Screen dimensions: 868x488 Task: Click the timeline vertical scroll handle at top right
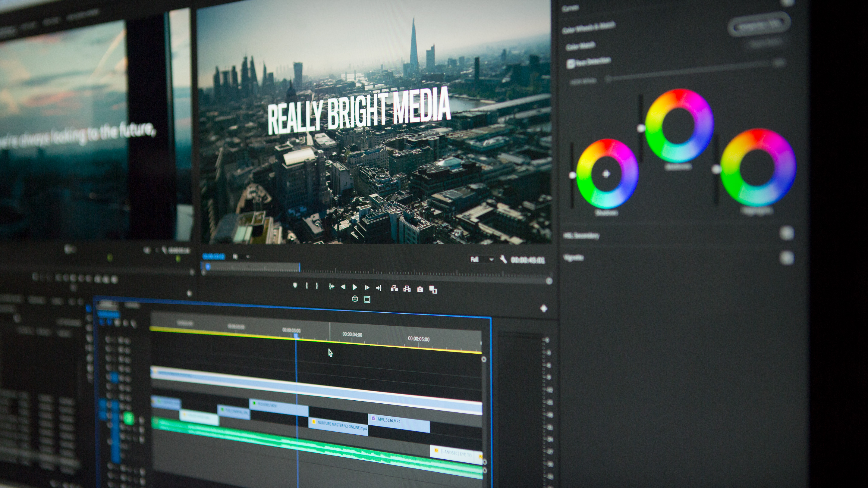click(x=483, y=359)
